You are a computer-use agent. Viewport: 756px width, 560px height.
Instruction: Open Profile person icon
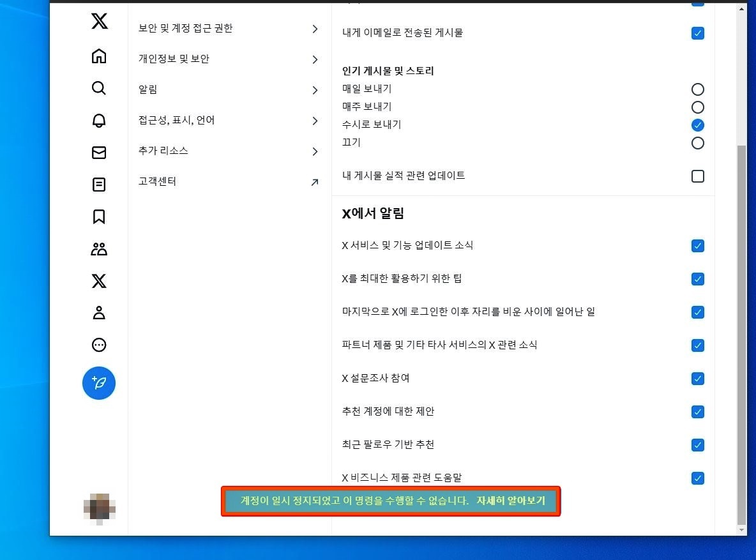99,312
